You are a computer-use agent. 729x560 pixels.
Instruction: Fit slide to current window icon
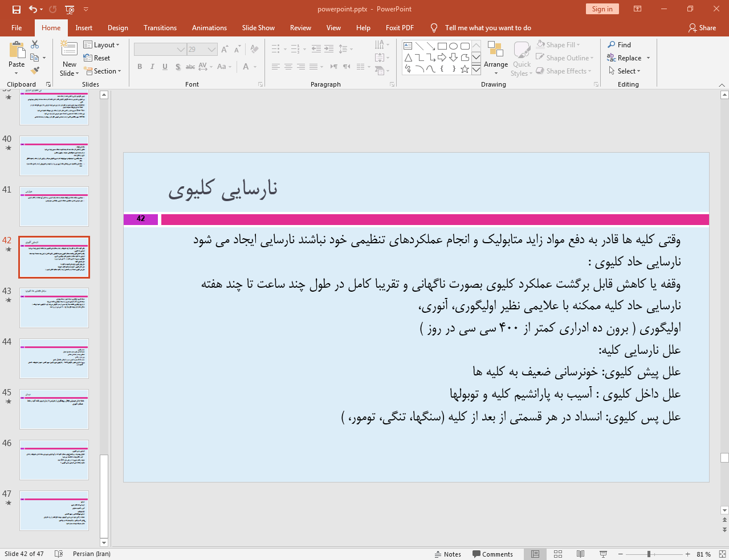point(722,554)
